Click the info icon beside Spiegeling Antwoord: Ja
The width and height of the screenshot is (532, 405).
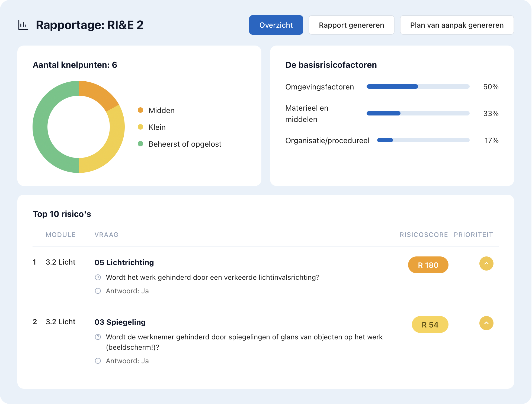click(x=98, y=361)
